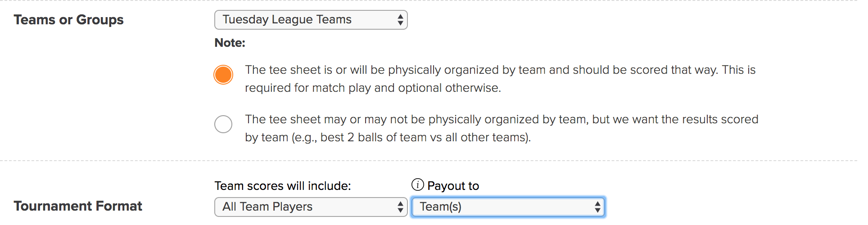
Task: Open the Team(s) payout dropdown
Action: [x=508, y=207]
